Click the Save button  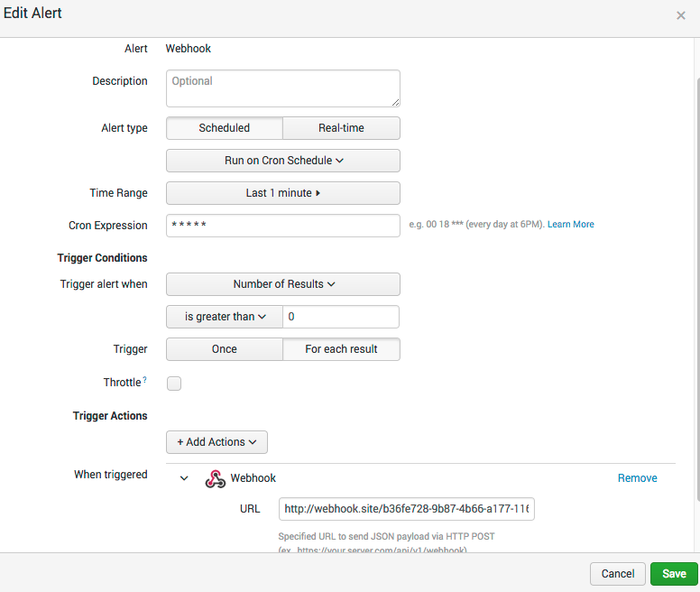[674, 574]
